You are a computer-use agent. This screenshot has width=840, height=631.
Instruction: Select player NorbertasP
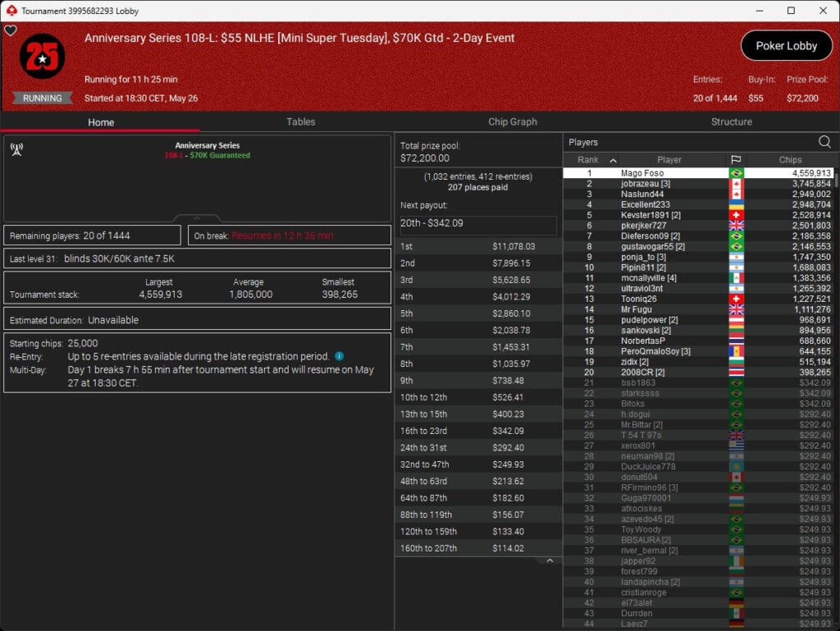pyautogui.click(x=699, y=341)
